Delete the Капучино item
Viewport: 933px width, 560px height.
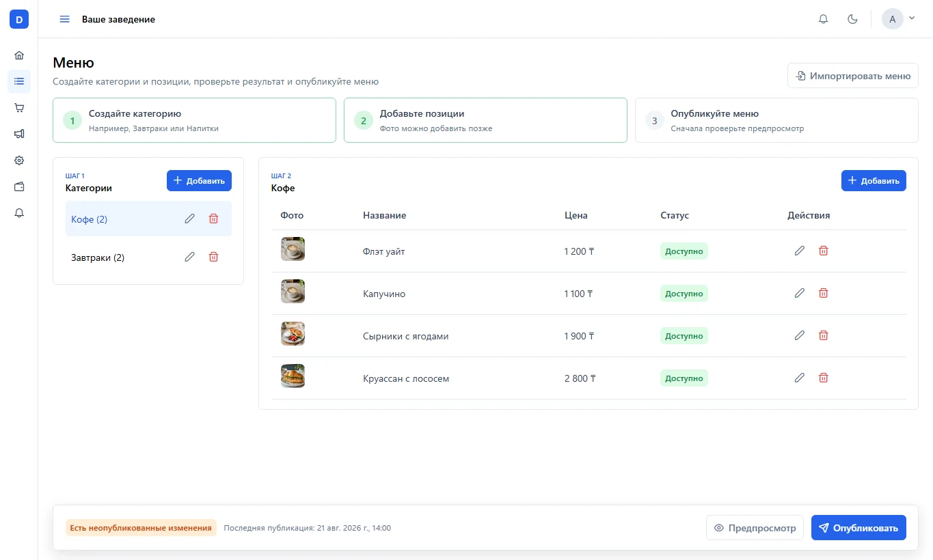[x=824, y=293]
